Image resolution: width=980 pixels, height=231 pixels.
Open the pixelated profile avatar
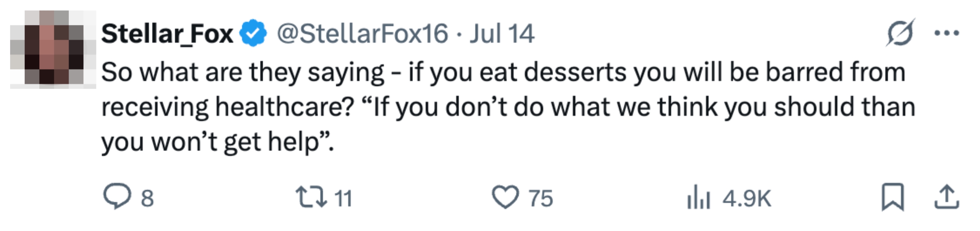tap(53, 49)
